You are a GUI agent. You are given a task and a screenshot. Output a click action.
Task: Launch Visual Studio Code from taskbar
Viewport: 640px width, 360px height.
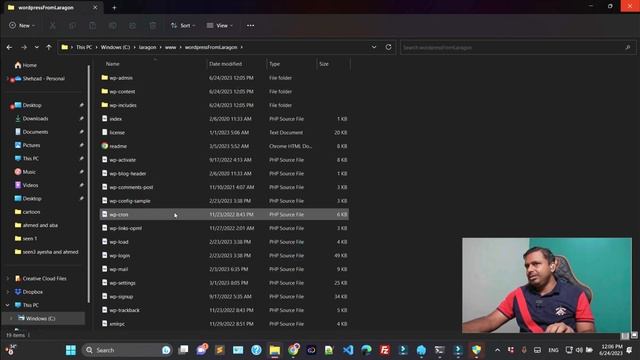348,350
